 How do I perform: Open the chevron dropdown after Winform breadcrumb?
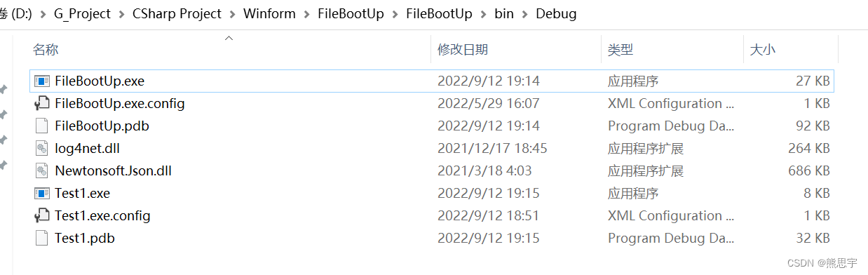(306, 14)
